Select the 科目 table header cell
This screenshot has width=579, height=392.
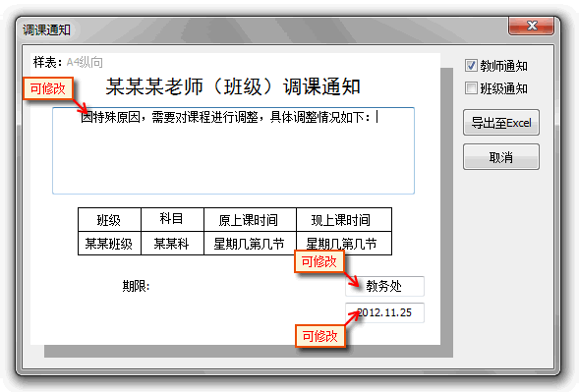pyautogui.click(x=172, y=220)
